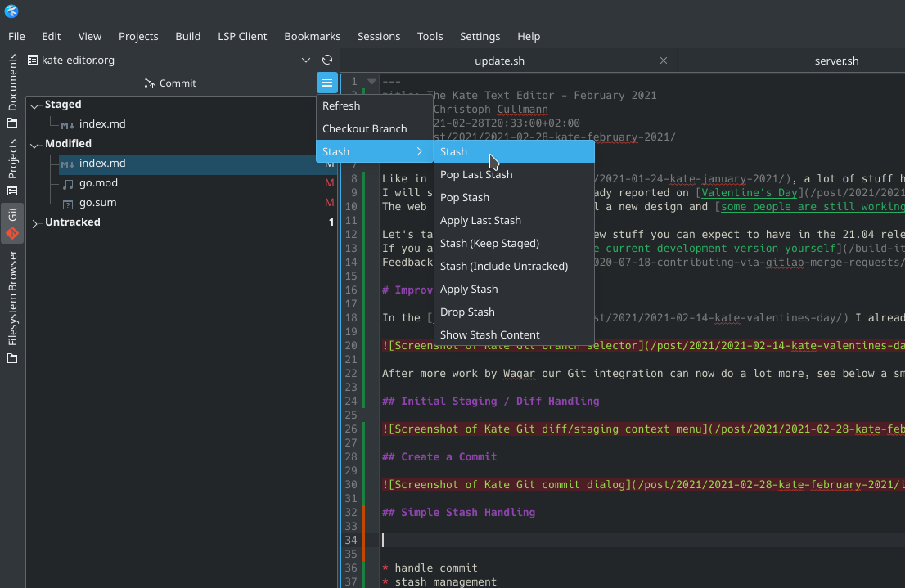Click the '* stash management' line
This screenshot has height=588, width=905.
(439, 581)
